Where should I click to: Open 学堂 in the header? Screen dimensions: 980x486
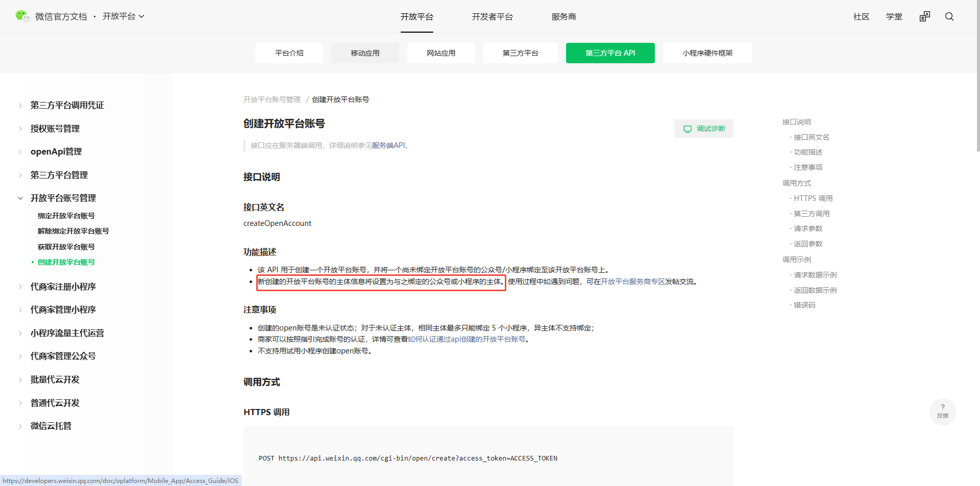894,16
